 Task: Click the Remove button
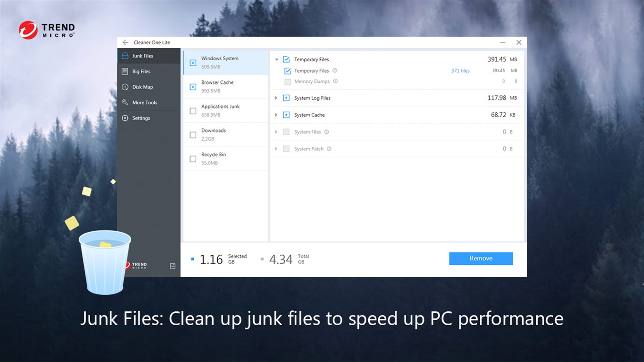(x=481, y=259)
